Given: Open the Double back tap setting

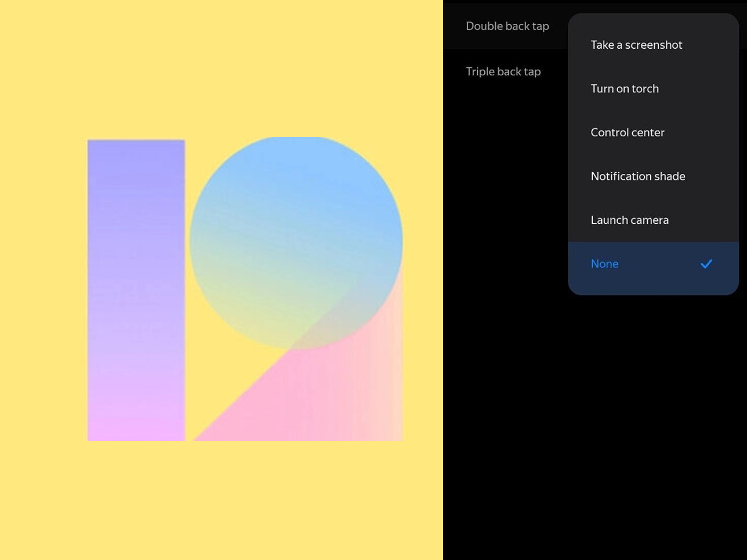Looking at the screenshot, I should 507,26.
